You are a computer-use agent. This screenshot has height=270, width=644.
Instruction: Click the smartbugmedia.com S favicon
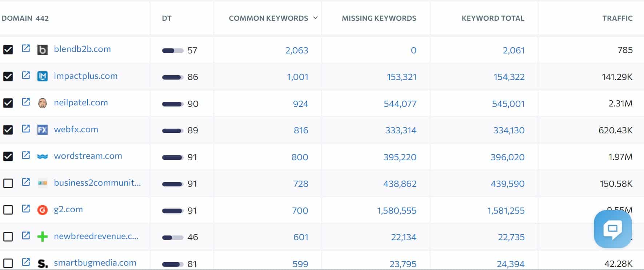pyautogui.click(x=43, y=263)
